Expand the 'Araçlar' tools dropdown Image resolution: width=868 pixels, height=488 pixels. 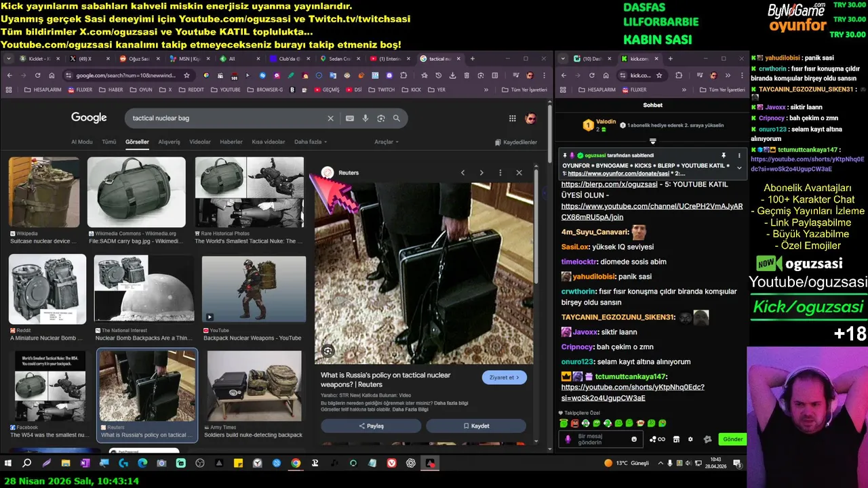point(387,142)
